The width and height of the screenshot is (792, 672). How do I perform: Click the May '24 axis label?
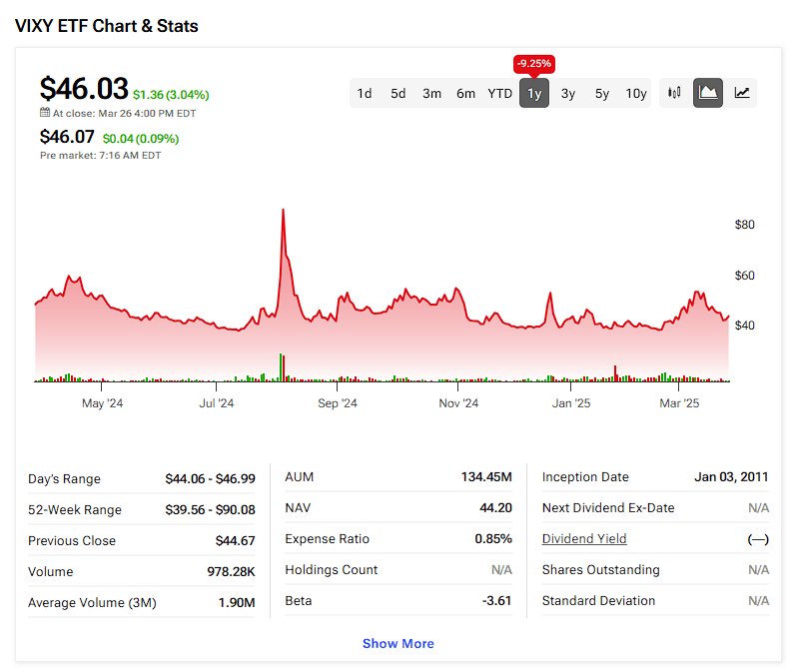pyautogui.click(x=102, y=402)
